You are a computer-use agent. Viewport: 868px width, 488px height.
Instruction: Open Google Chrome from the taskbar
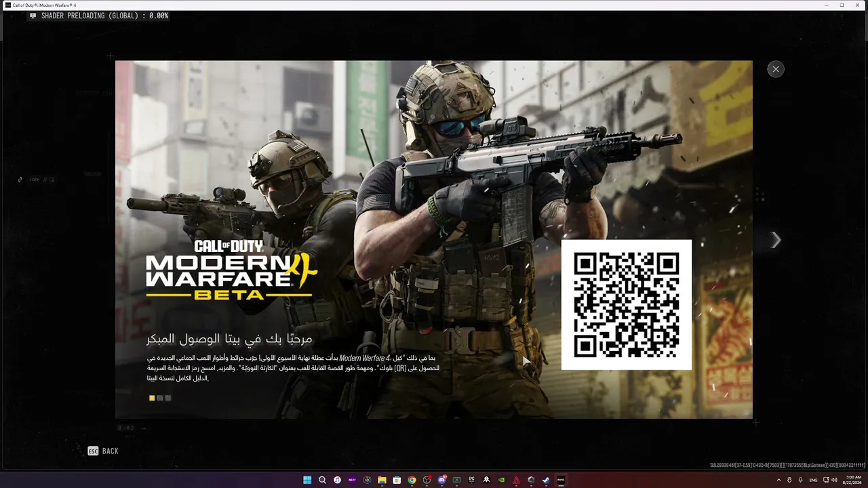click(412, 480)
